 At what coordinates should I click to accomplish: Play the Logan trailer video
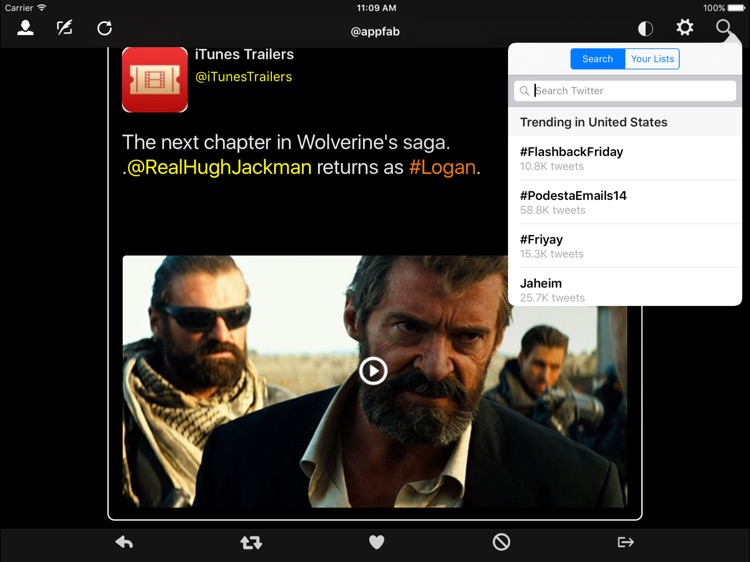373,371
